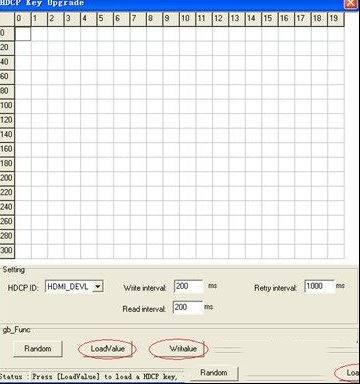360x384 pixels.
Task: Select column header 6
Action: [122, 19]
